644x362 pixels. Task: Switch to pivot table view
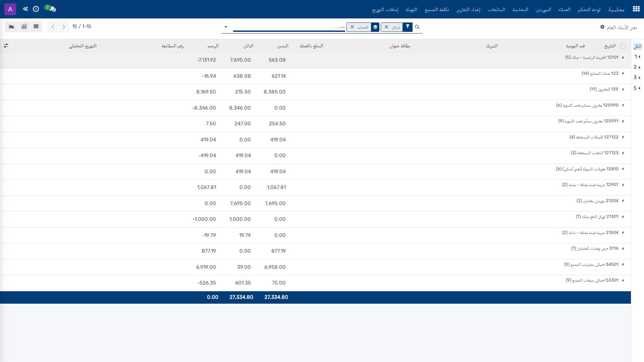point(24,26)
